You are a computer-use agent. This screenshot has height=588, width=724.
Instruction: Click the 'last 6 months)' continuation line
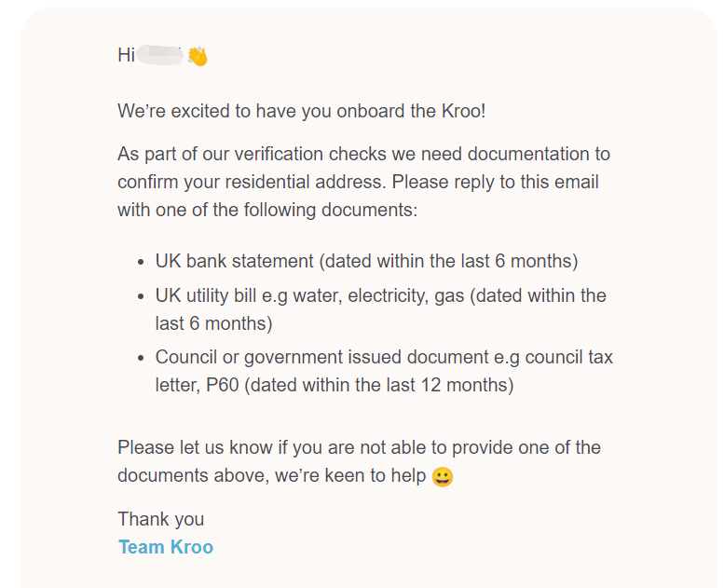tap(213, 323)
